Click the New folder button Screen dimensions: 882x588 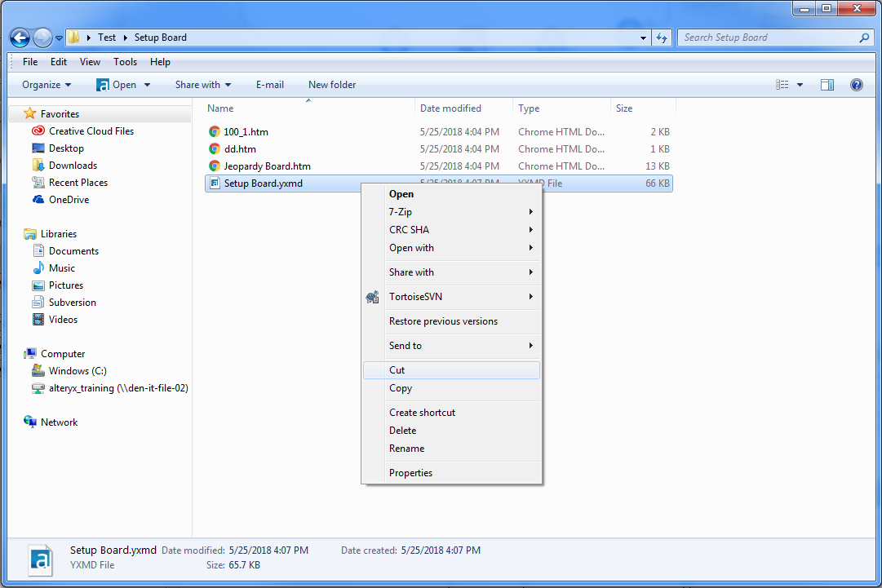(331, 85)
